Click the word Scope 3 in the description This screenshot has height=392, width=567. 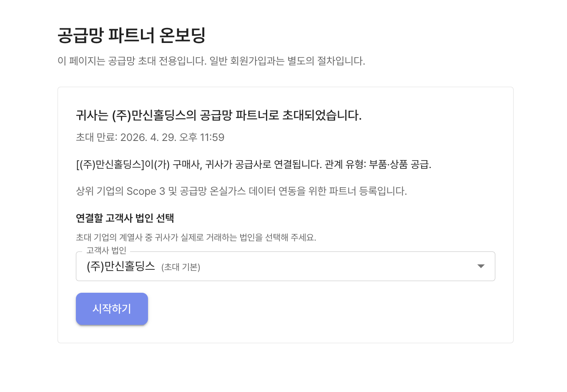click(146, 191)
